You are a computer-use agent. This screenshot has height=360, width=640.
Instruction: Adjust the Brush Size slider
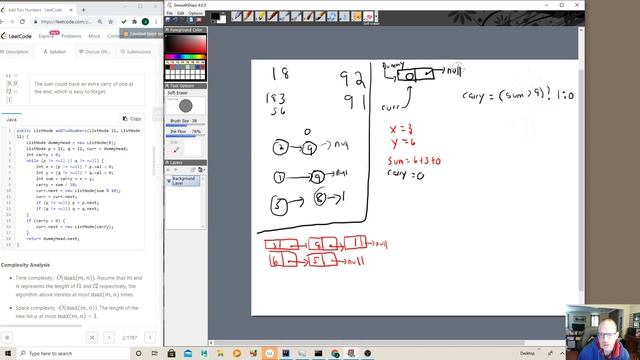tap(186, 124)
